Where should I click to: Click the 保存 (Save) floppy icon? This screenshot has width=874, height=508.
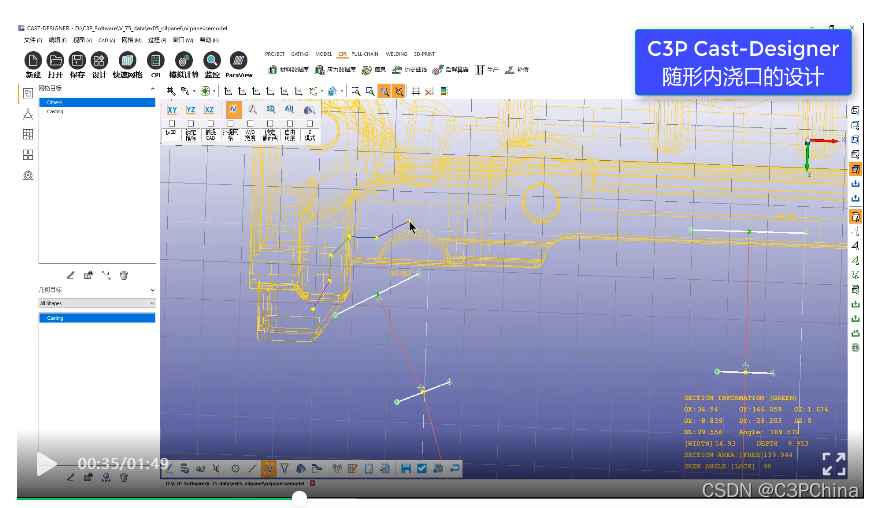[77, 60]
